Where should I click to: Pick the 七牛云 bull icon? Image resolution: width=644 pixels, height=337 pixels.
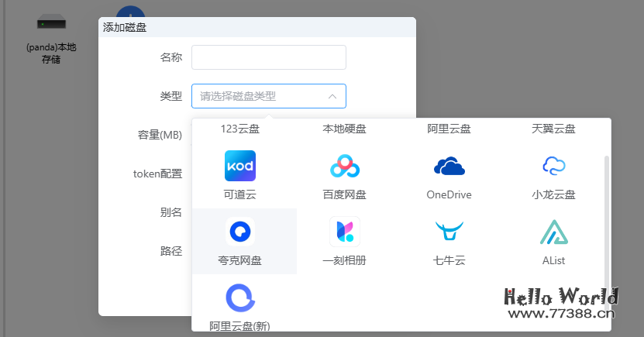click(x=449, y=231)
